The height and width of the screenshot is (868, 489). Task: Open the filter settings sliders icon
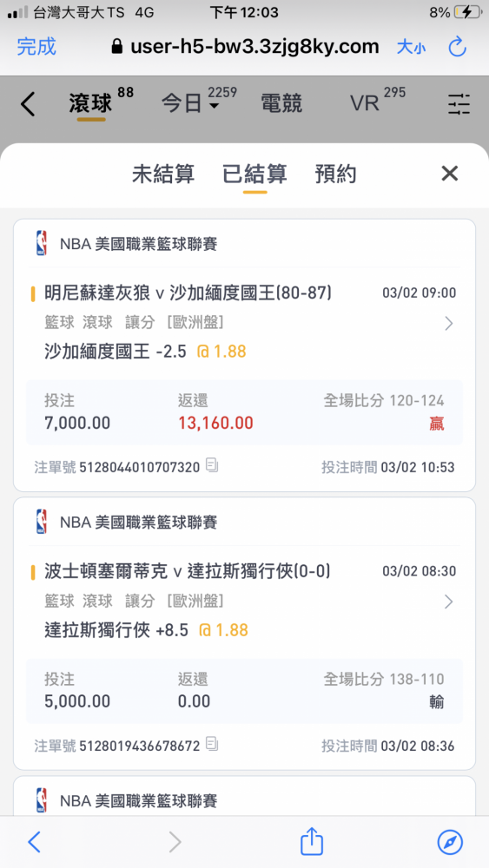[x=459, y=104]
